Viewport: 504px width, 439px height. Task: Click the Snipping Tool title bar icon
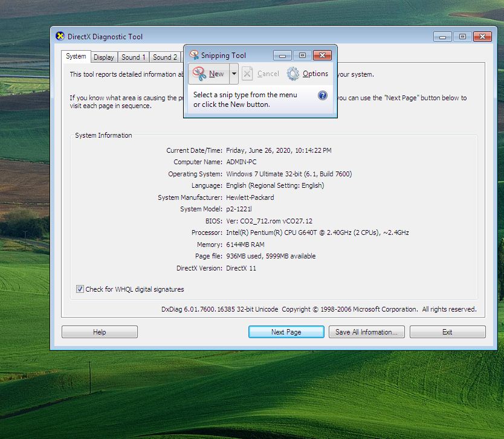click(x=194, y=55)
